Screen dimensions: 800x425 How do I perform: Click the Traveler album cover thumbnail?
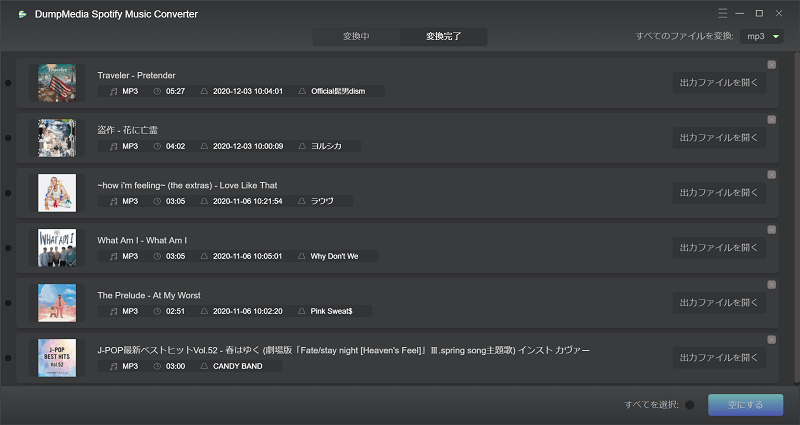[57, 83]
